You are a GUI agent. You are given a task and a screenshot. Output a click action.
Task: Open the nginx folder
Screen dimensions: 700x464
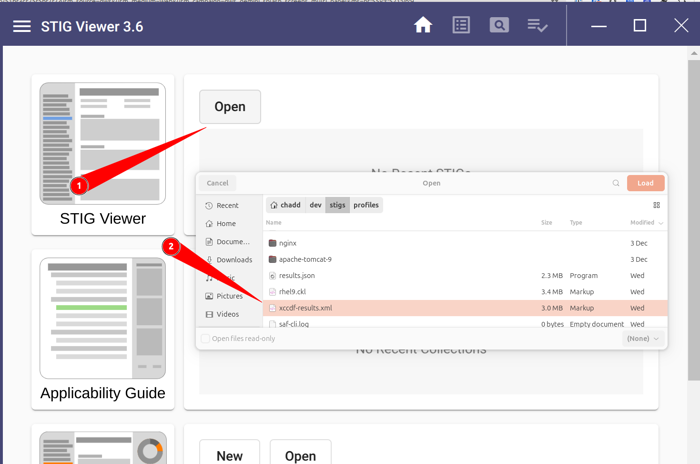point(288,243)
